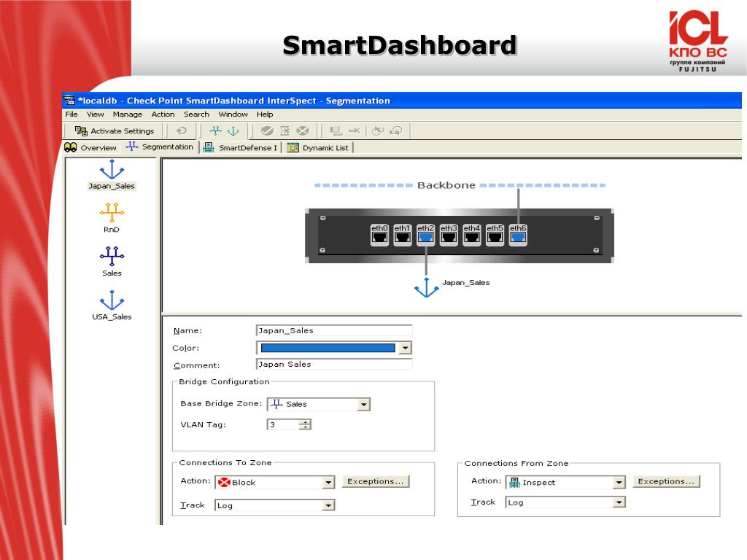This screenshot has height=560, width=747.
Task: Select the USA_Sales zone icon
Action: point(112,300)
